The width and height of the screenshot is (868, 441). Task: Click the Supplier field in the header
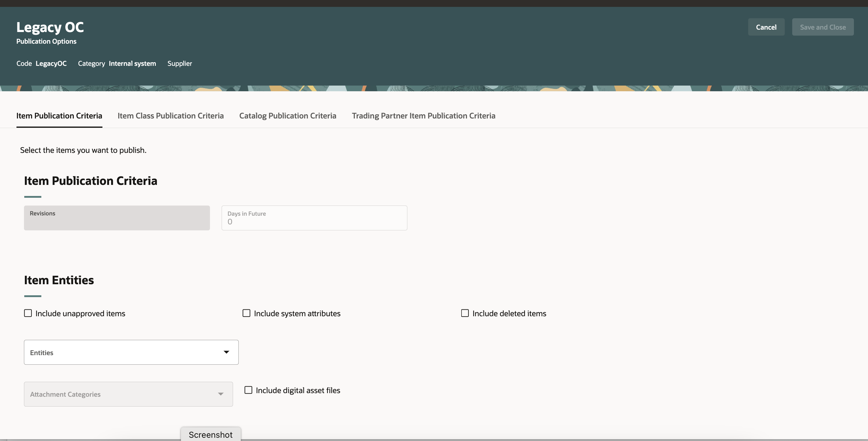point(180,63)
